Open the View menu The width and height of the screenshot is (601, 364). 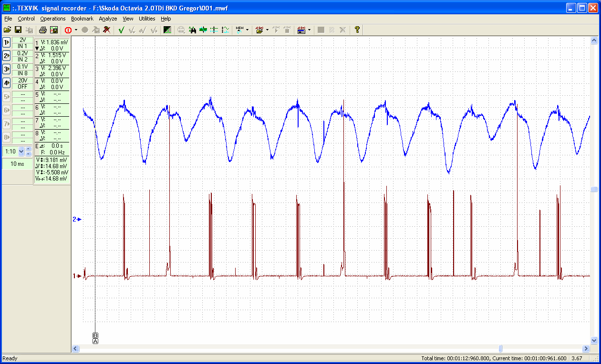point(128,19)
